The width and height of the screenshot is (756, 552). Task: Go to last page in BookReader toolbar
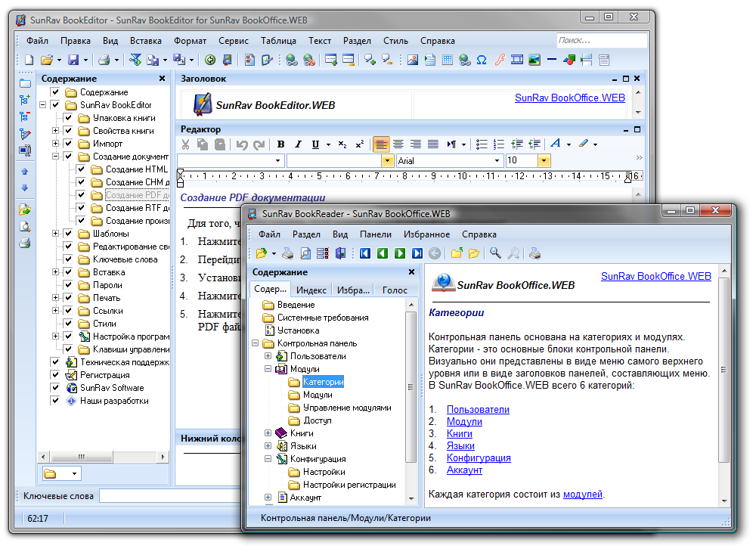(417, 253)
